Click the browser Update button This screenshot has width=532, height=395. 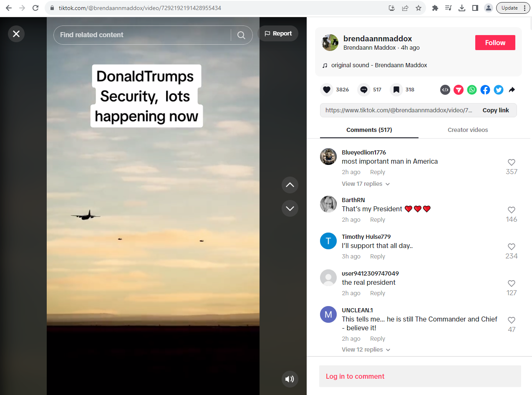(513, 8)
